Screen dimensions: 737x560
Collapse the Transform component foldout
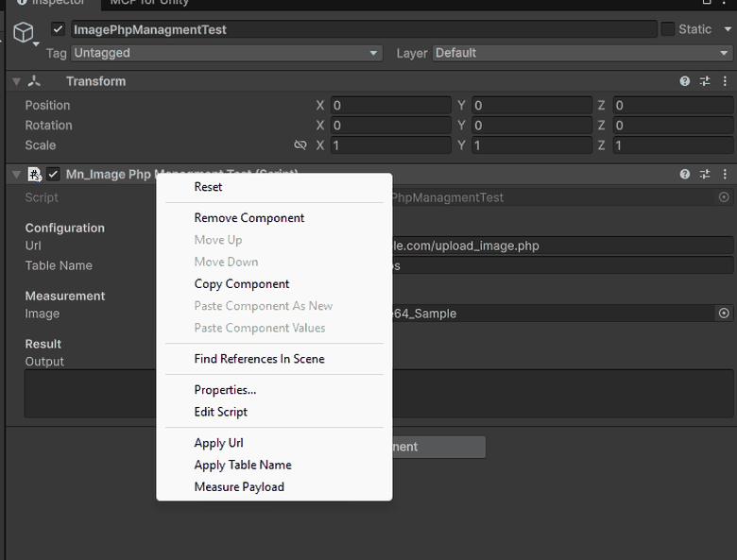(x=16, y=81)
